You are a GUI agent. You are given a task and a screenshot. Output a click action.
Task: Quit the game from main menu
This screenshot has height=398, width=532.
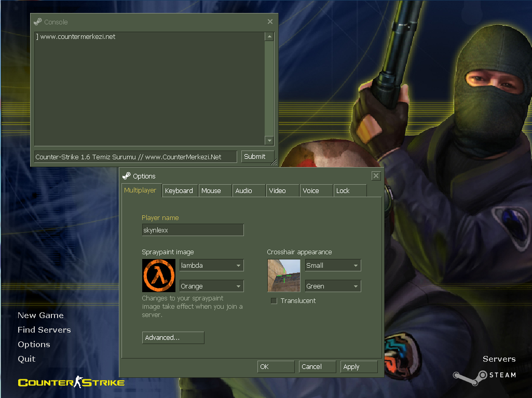point(26,359)
